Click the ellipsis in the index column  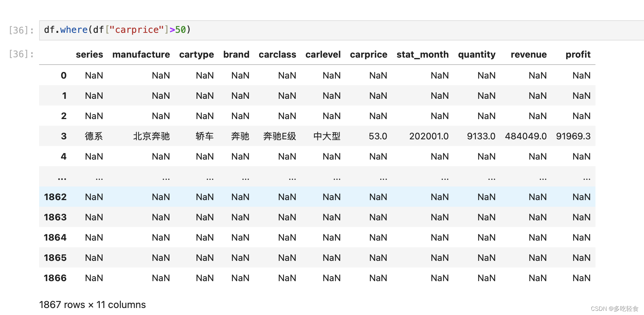62,178
